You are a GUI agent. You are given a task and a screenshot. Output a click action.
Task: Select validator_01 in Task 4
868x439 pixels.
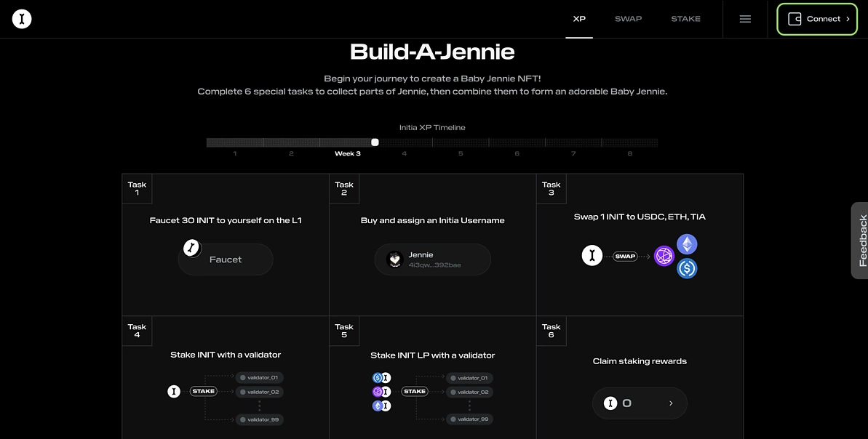[260, 378]
